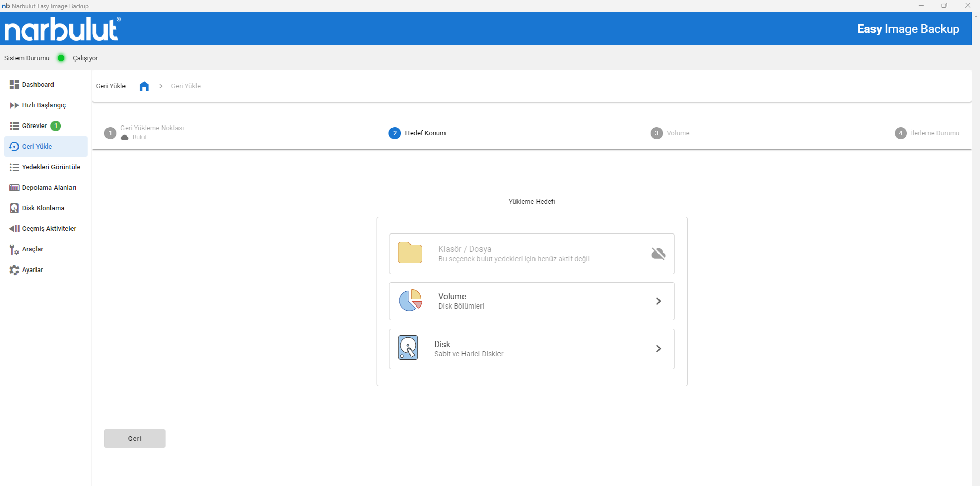The image size is (980, 486).
Task: Click the Araçlar tools icon
Action: (x=14, y=249)
